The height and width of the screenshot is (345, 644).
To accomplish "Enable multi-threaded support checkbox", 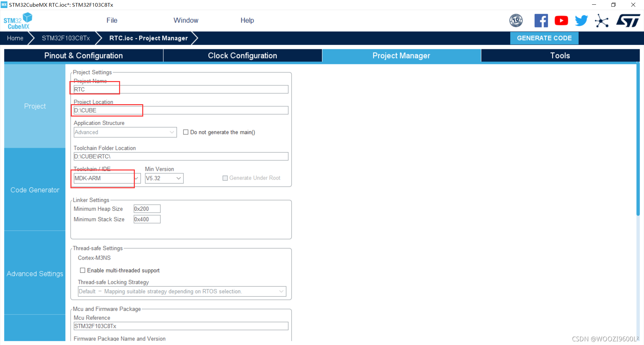I will point(83,270).
